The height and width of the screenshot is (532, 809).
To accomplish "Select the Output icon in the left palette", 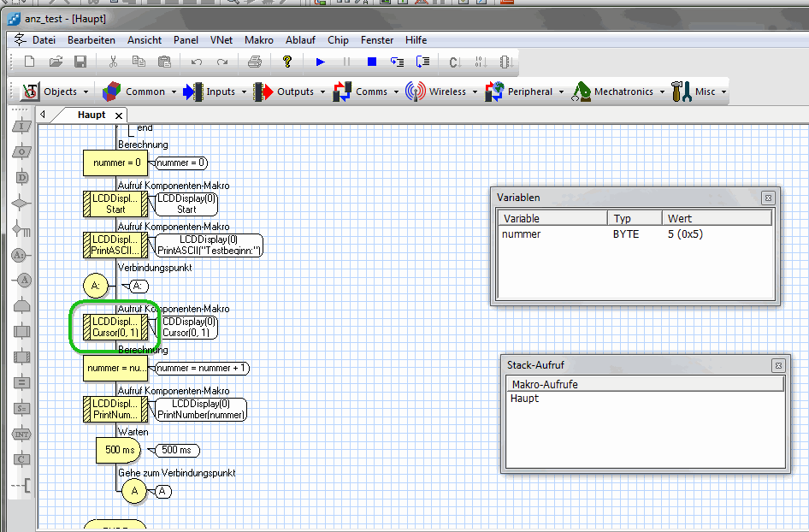I will point(21,152).
